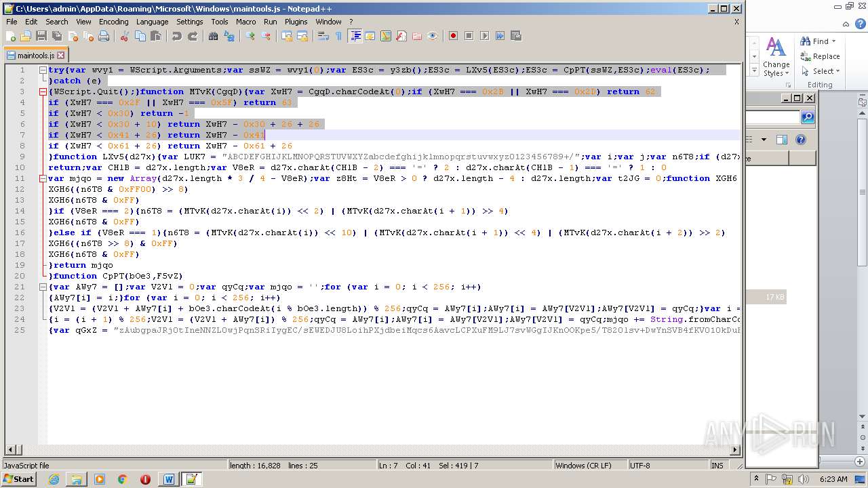This screenshot has width=868, height=488.
Task: Expand the Word styles gallery More arrow
Action: point(754,70)
